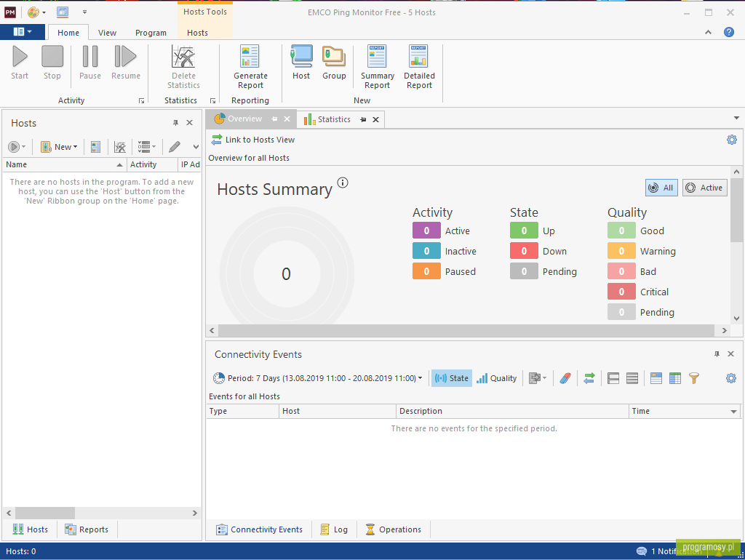Click the column chooser grid icon in events toolbar
745x560 pixels.
tap(674, 378)
